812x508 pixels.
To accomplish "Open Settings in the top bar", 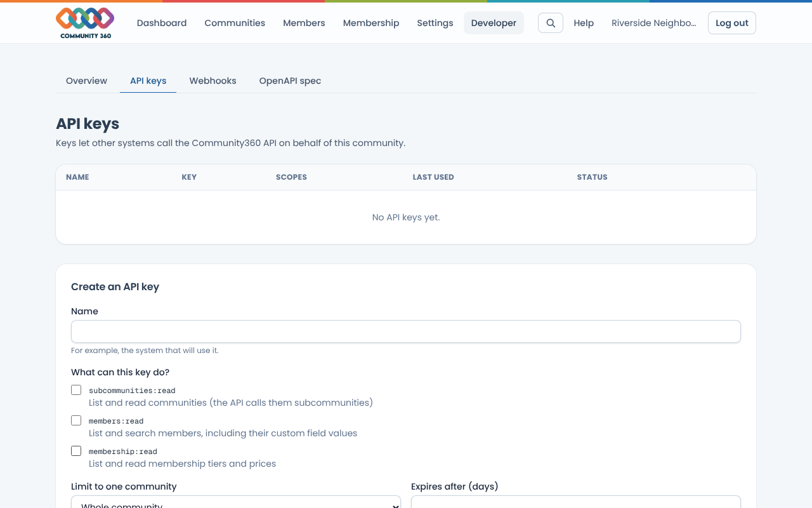I will 435,23.
